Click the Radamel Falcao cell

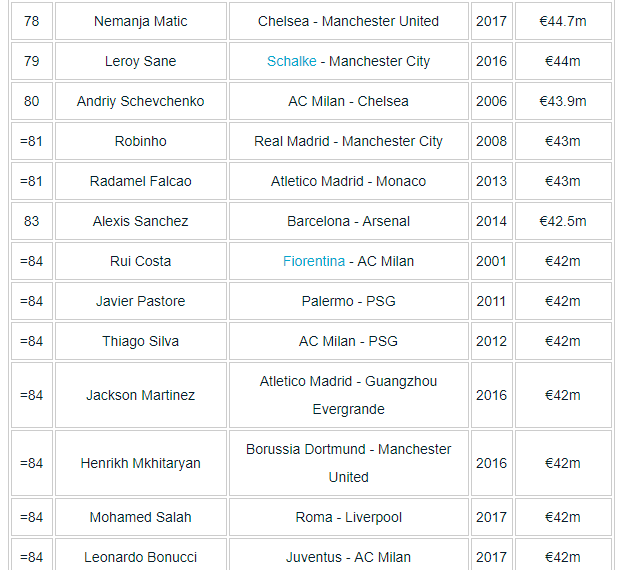[x=140, y=181]
